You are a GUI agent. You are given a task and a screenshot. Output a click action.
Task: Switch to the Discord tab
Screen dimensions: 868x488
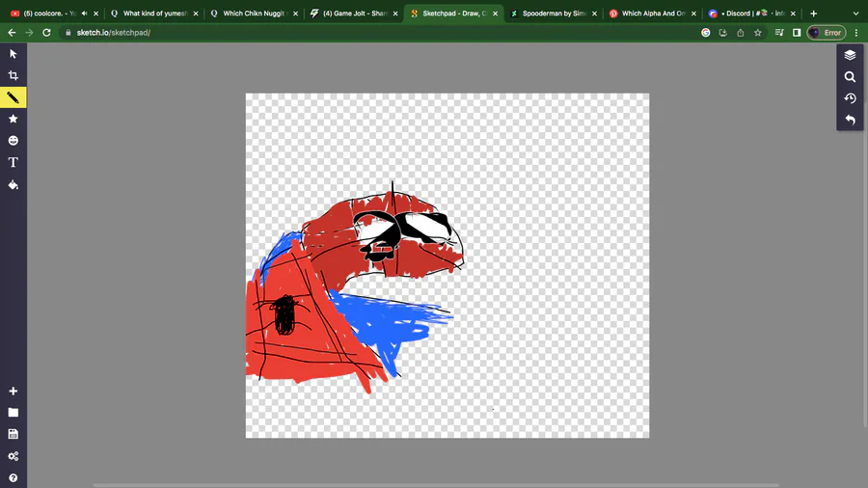[751, 14]
